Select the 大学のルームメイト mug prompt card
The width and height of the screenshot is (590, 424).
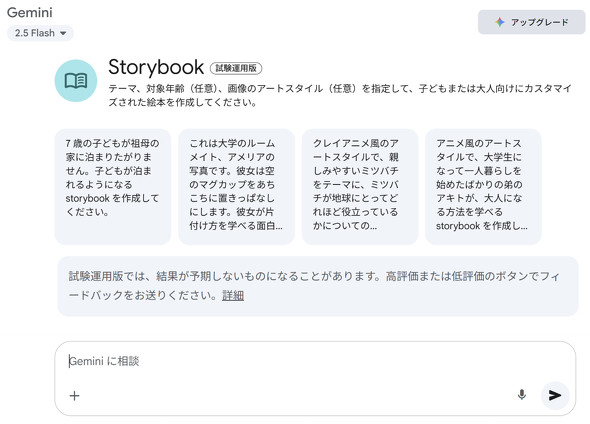coord(236,187)
